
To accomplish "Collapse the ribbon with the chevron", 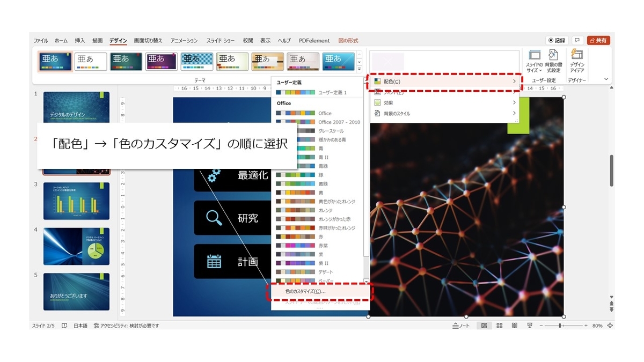I will pos(606,79).
